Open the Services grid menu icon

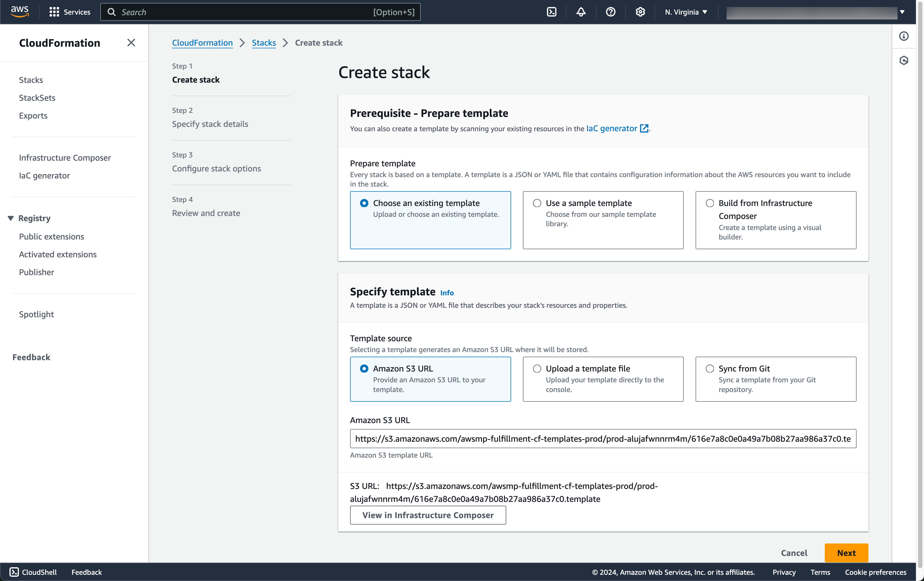[54, 12]
